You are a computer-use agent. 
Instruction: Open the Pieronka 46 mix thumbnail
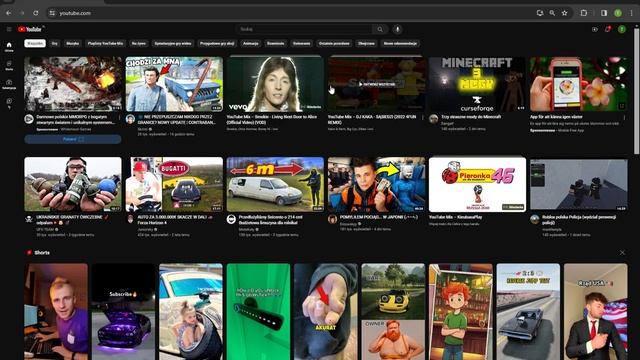click(x=477, y=184)
